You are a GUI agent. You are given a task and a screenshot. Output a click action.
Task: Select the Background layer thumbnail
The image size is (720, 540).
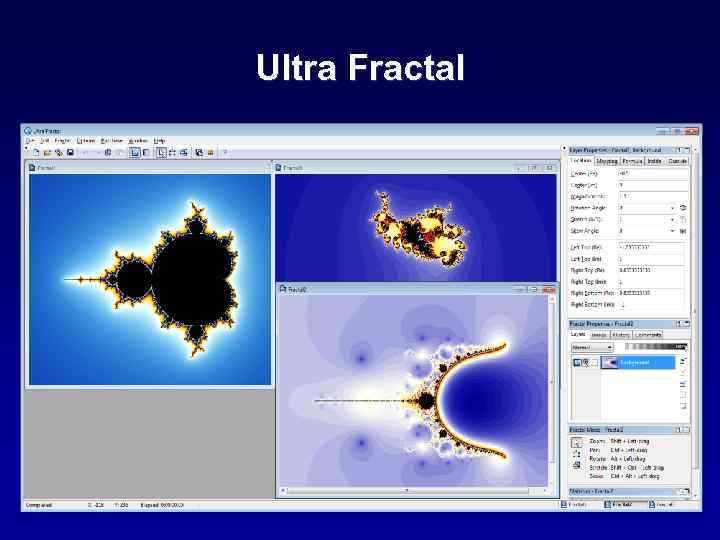(x=610, y=363)
